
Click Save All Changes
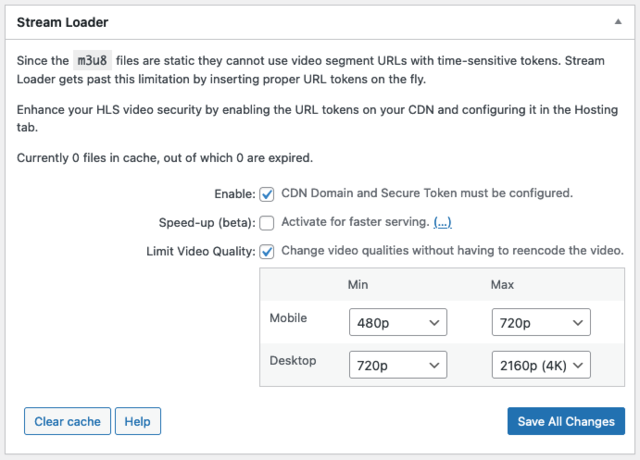pyautogui.click(x=566, y=422)
